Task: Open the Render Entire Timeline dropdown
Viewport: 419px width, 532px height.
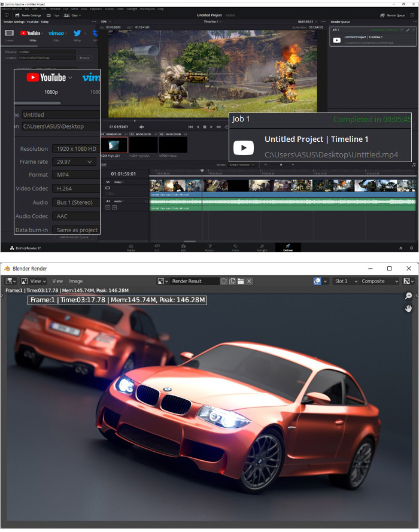Action: pos(242,165)
